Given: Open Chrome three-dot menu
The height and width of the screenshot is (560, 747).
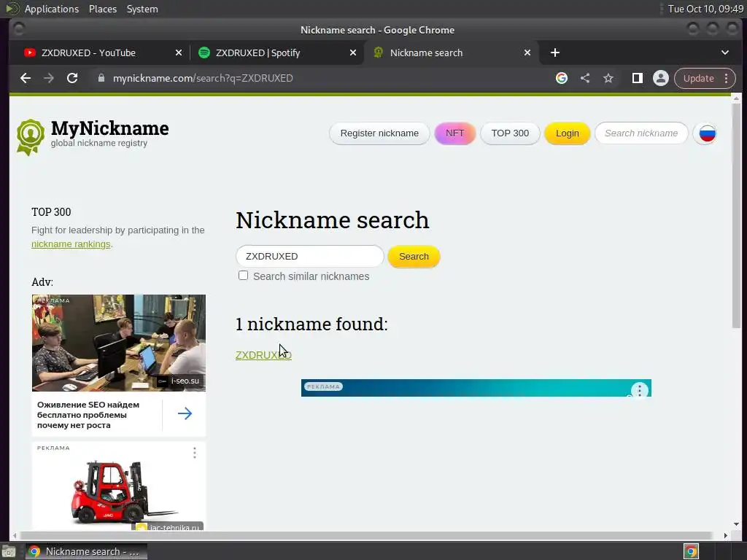Looking at the screenshot, I should 727,78.
